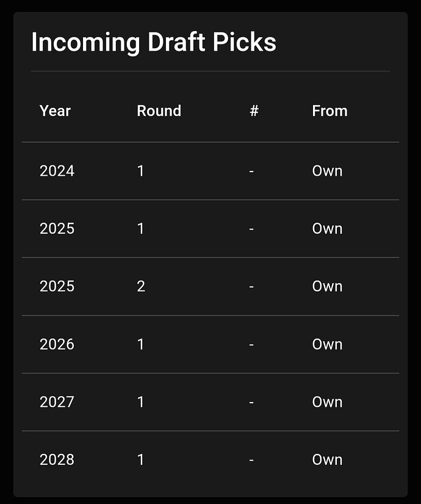
Task: Click the round value in the 2024 row
Action: coord(141,171)
